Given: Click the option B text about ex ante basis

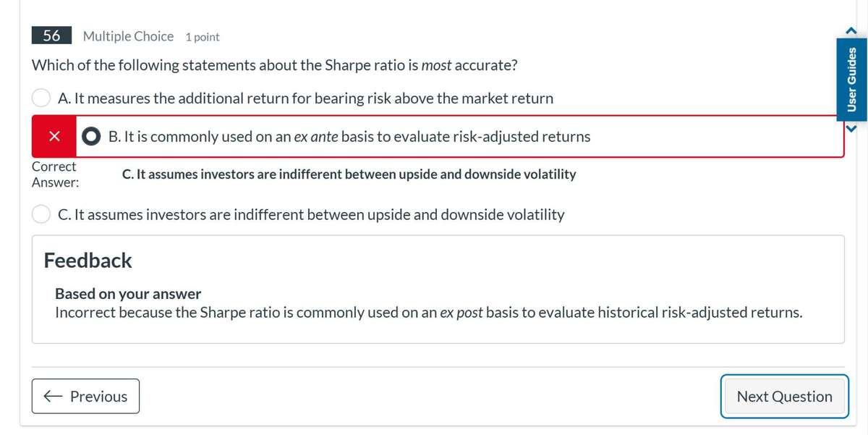Looking at the screenshot, I should coord(349,136).
